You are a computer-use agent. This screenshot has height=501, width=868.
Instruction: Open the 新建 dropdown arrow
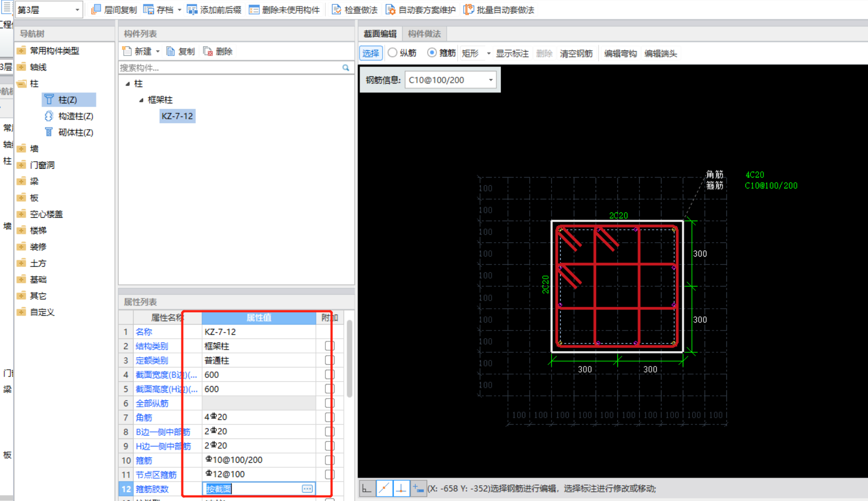[158, 51]
